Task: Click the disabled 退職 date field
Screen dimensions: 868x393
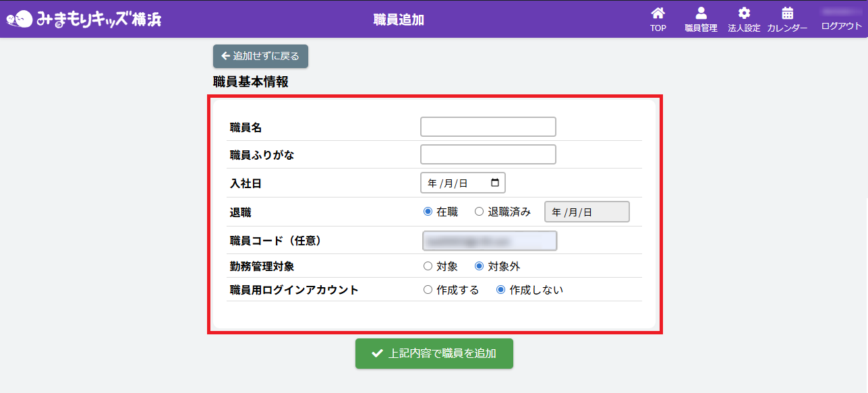Action: tap(586, 212)
